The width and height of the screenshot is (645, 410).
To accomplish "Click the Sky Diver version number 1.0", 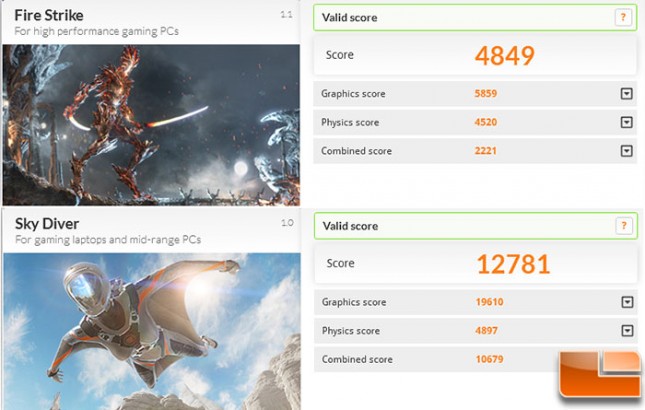I will (x=287, y=223).
